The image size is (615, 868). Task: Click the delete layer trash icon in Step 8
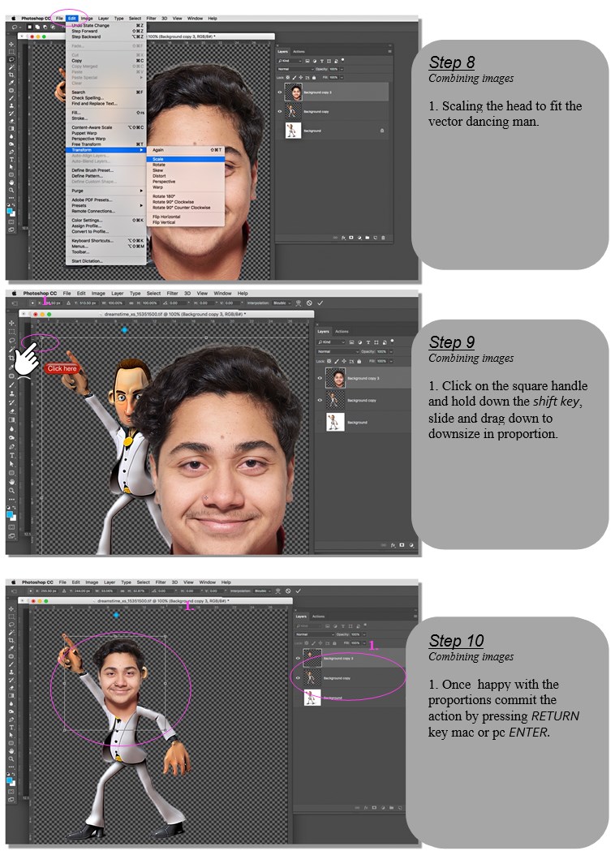point(382,238)
